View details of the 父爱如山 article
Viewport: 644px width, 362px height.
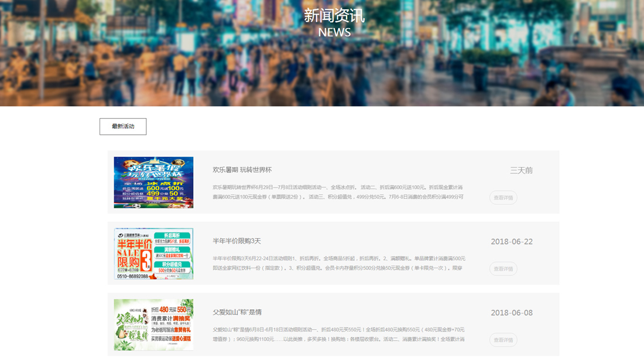pyautogui.click(x=503, y=340)
